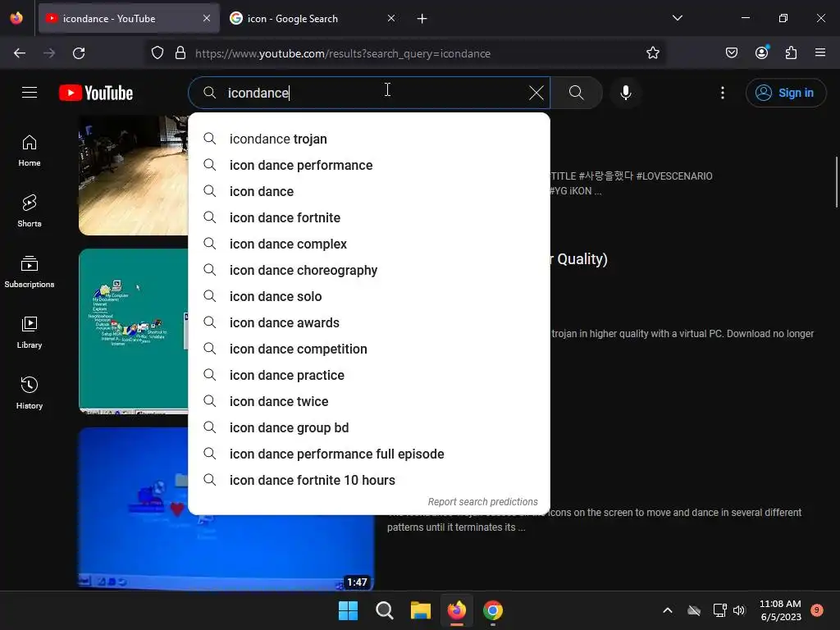The width and height of the screenshot is (840, 630).
Task: Select icon dance performance full episode
Action: click(369, 454)
